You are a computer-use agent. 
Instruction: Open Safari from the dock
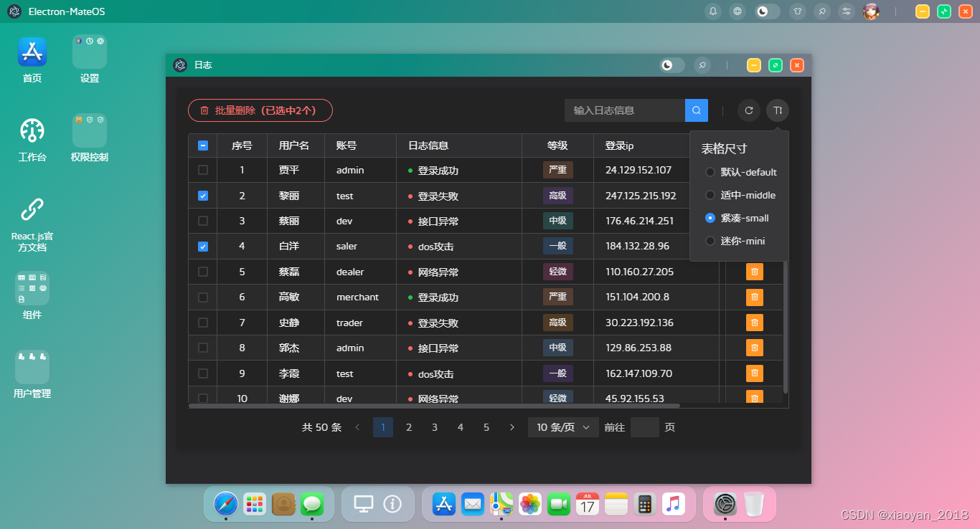tap(225, 504)
